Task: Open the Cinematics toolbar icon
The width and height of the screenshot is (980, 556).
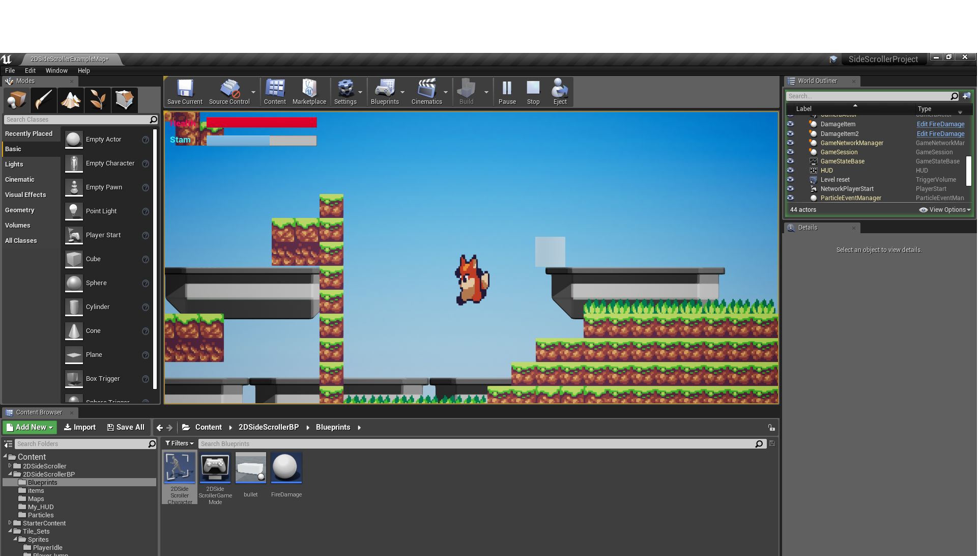Action: point(426,92)
